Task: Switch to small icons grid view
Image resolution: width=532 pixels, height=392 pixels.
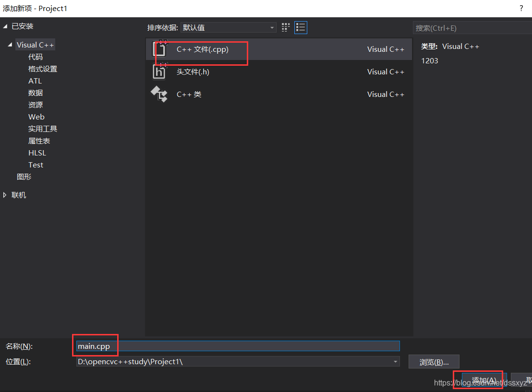Action: 286,27
